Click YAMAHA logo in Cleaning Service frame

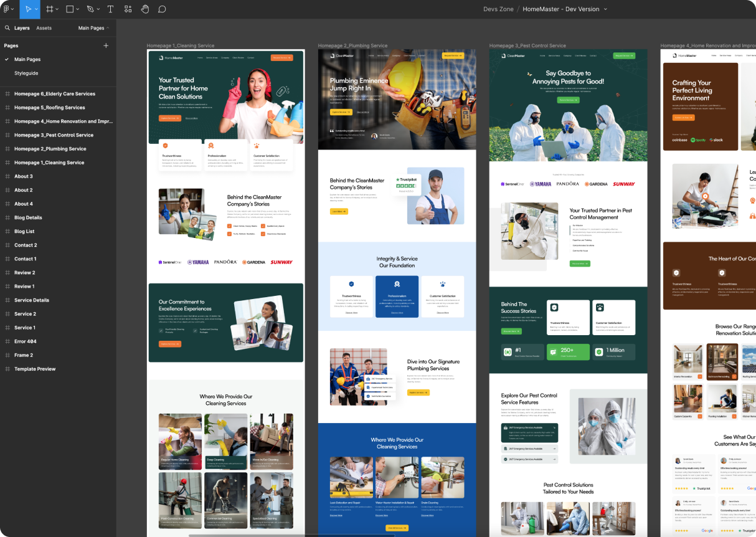pos(198,262)
